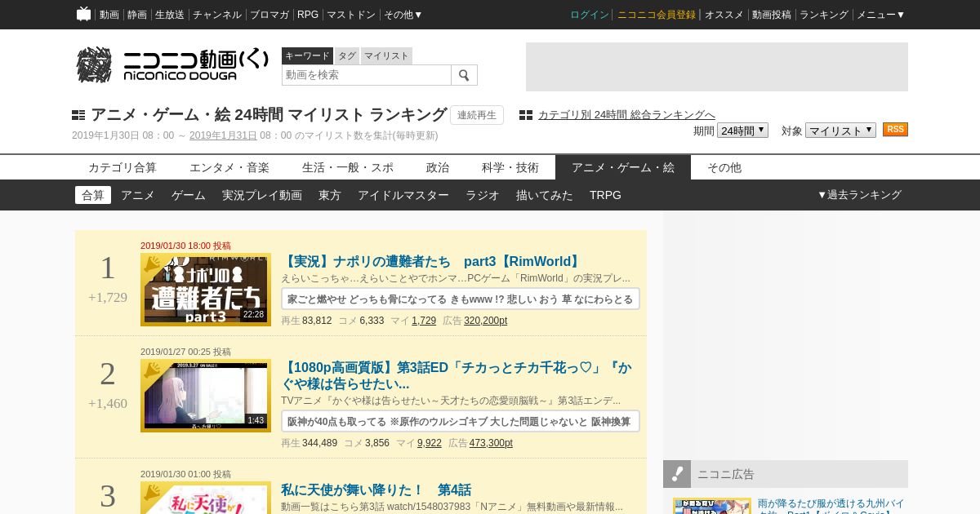980x514 pixels.
Task: Open title 【実況】ナポリの遭難者たち part3【RimWorld】
Action: tap(432, 262)
